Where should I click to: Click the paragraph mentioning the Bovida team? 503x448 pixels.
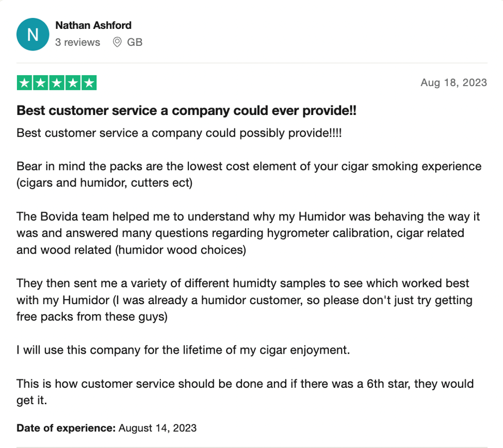[248, 233]
